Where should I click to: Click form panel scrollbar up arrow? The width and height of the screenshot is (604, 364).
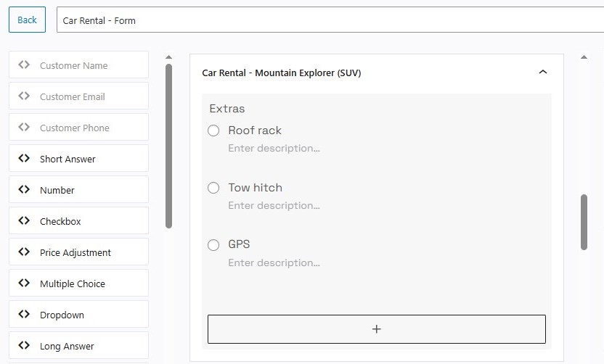(584, 57)
